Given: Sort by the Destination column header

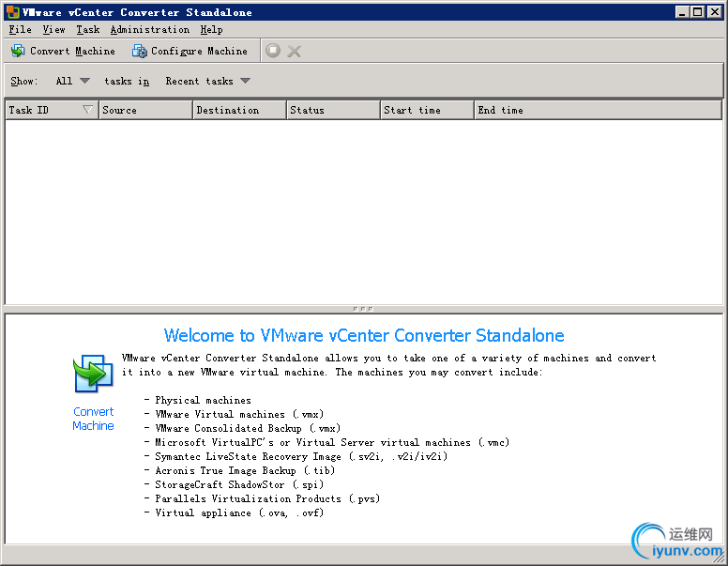Looking at the screenshot, I should [239, 110].
